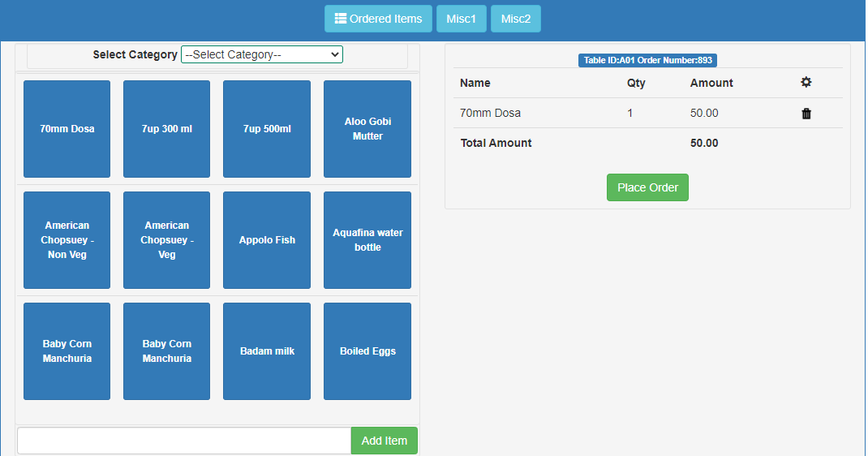
Task: Click the gear settings icon in order table
Action: [806, 83]
